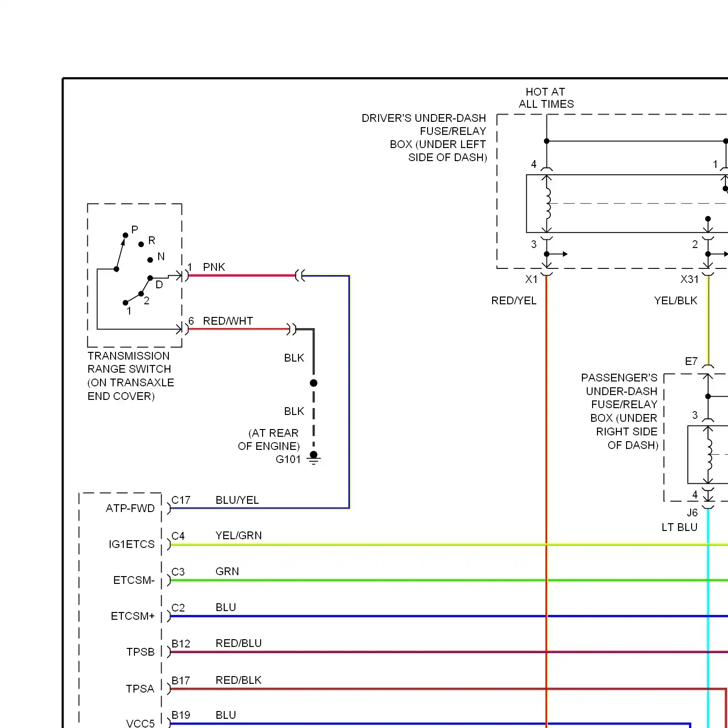Screen dimensions: 728x728
Task: Click the '(AT REAR OF ENGINE)' text
Action: pos(269,439)
